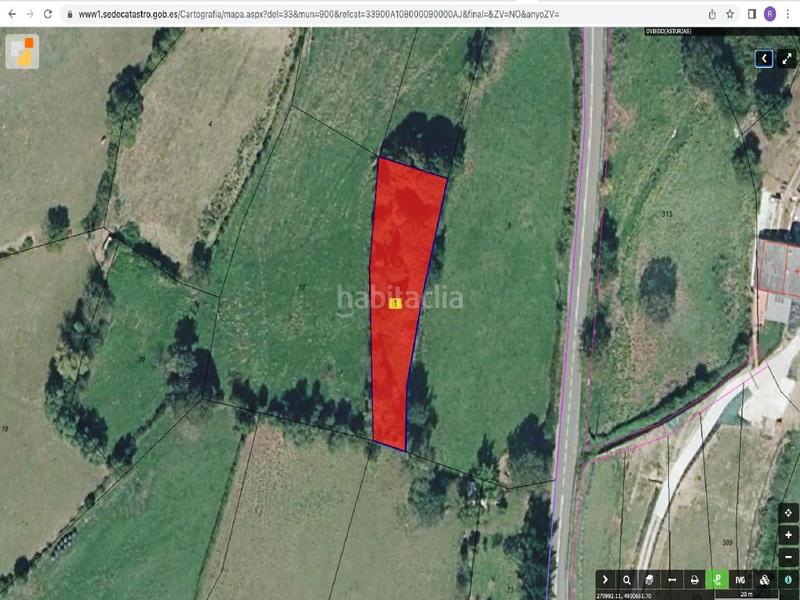Click the yellow parcel marker labeled 1

pos(395,304)
